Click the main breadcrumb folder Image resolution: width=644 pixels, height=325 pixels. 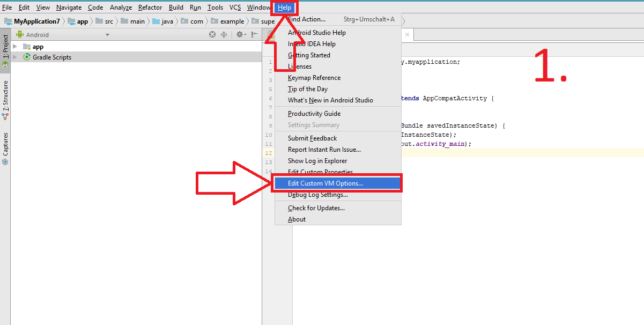coord(133,21)
